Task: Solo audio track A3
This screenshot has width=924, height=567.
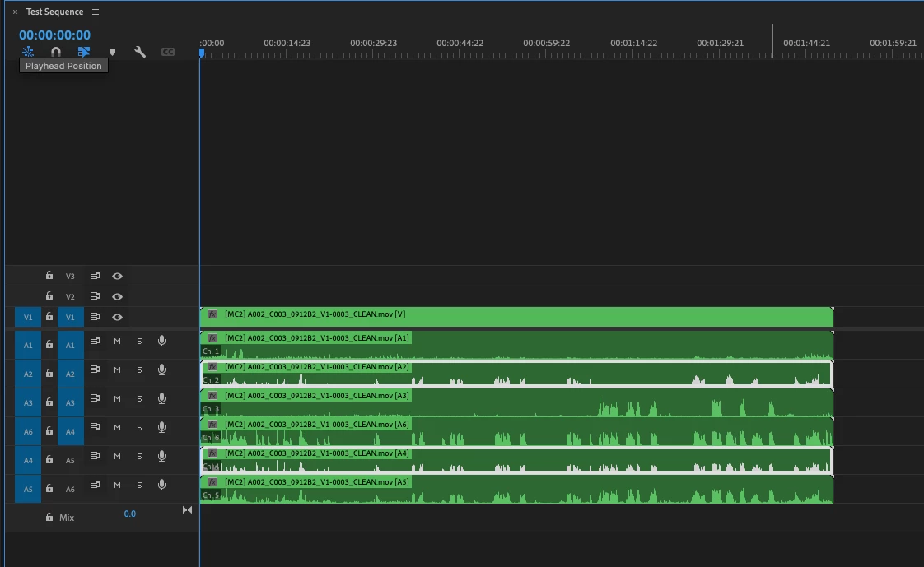Action: 140,398
